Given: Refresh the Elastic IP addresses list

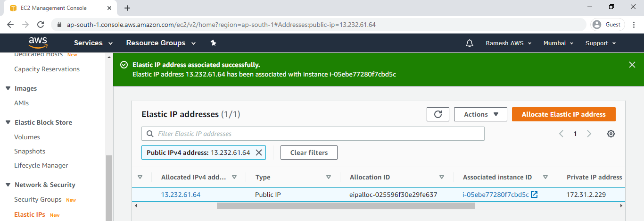Looking at the screenshot, I should (438, 114).
